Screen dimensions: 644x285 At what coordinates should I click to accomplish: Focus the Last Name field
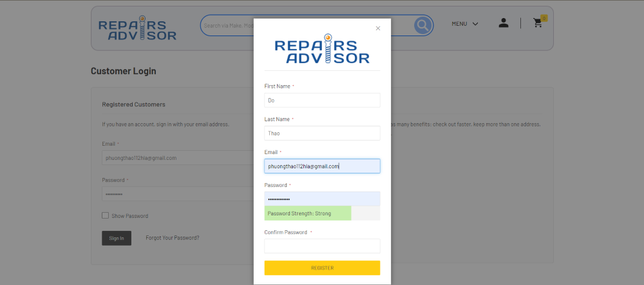(x=322, y=133)
